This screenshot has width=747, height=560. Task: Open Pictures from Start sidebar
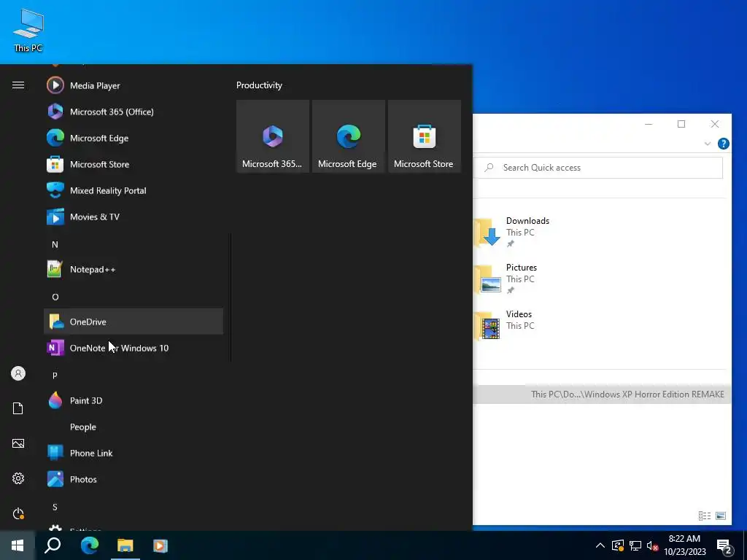(x=18, y=443)
